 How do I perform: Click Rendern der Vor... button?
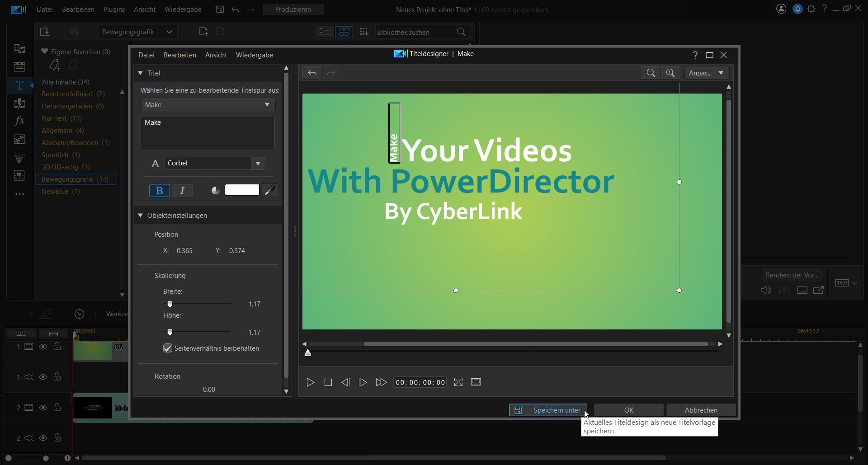coord(792,275)
